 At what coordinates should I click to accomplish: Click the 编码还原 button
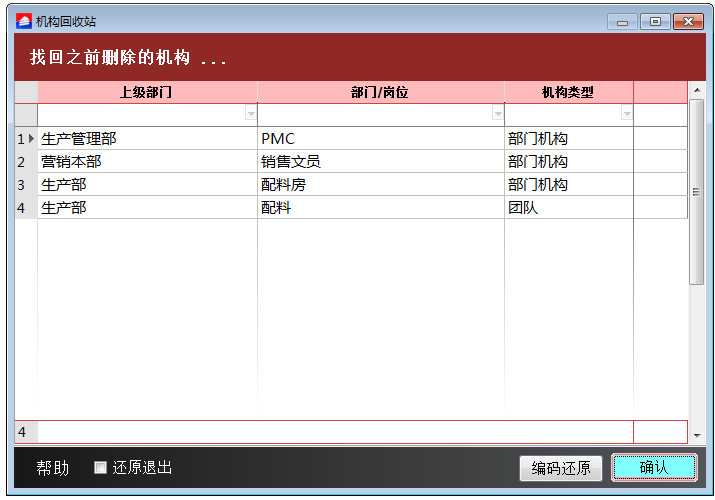[x=561, y=468]
